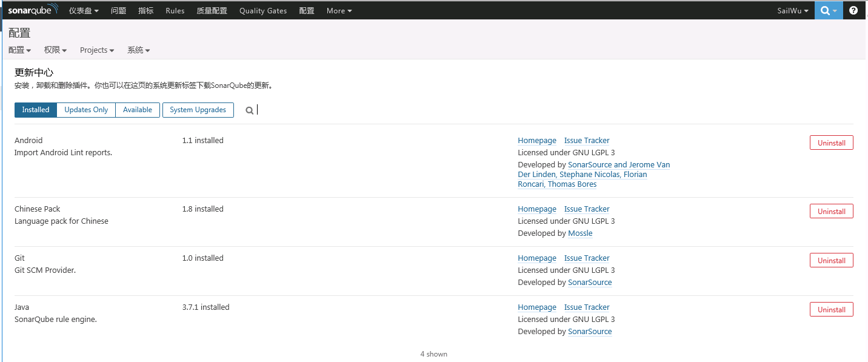Image resolution: width=868 pixels, height=362 pixels.
Task: Click the plugin search magnifier icon
Action: pyautogui.click(x=250, y=110)
